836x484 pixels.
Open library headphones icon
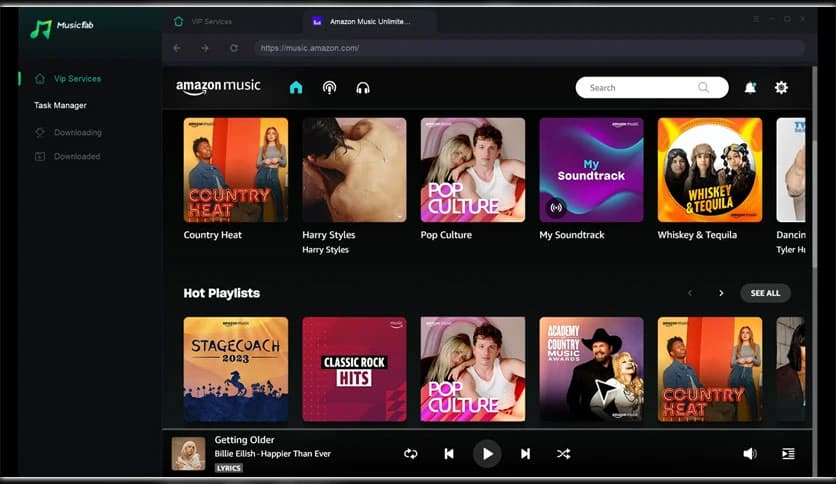363,87
